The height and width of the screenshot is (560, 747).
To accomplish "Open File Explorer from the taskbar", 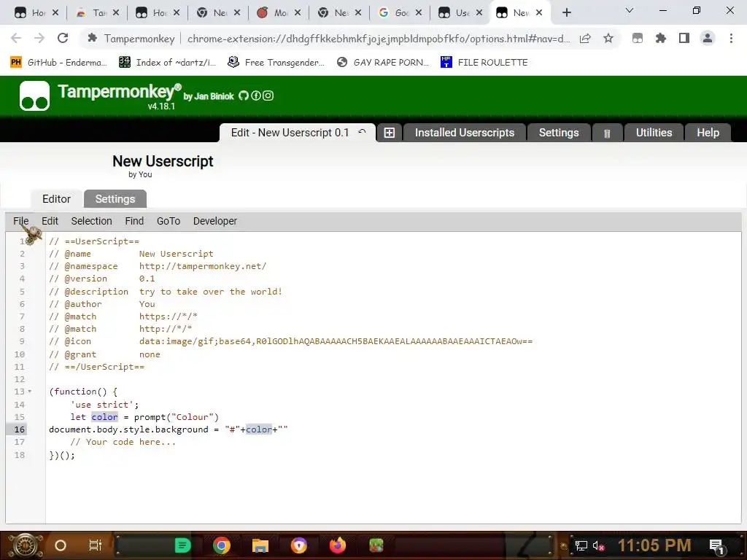I will click(260, 545).
